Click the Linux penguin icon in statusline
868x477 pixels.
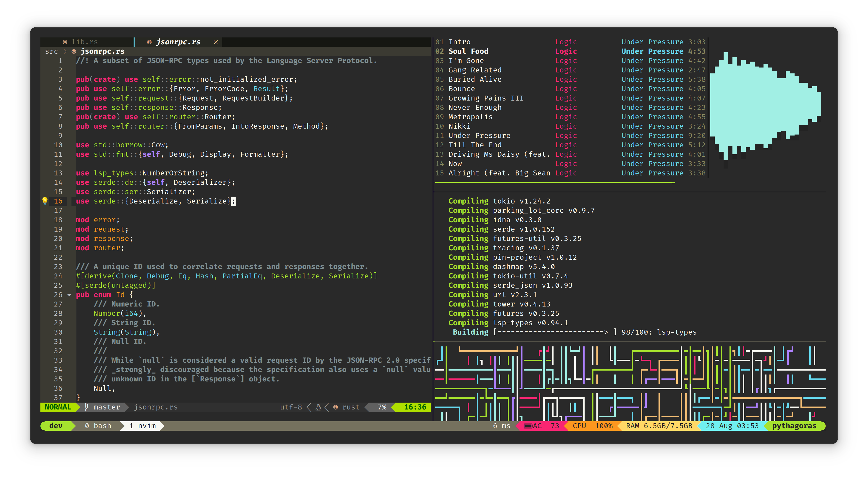tap(318, 407)
